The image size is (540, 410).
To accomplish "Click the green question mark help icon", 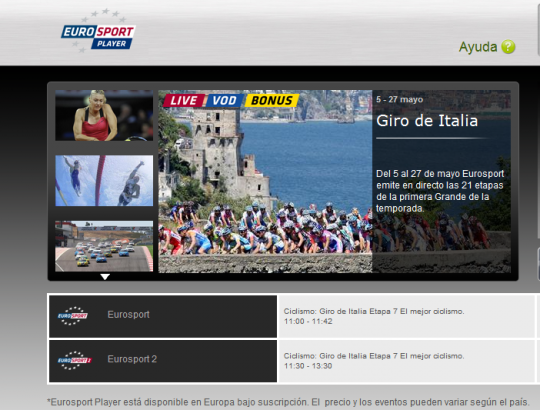I will tap(508, 47).
